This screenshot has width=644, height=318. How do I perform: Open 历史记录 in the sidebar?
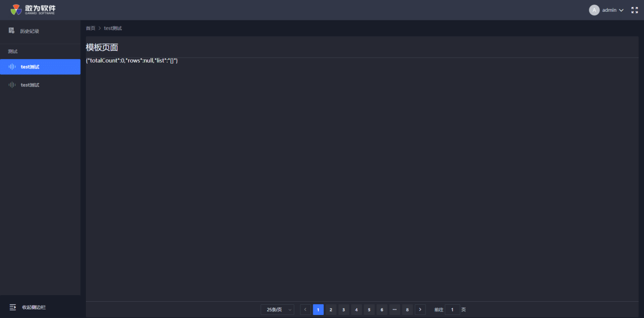pos(40,31)
